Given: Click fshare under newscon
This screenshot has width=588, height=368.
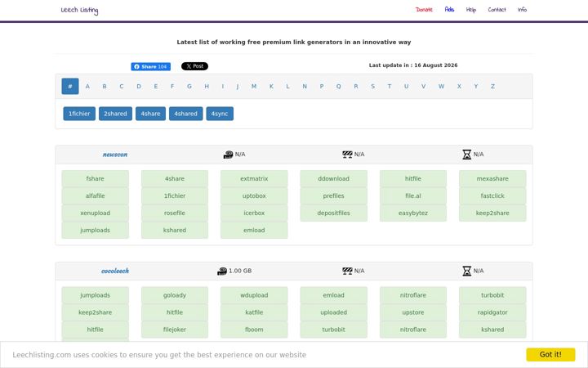Looking at the screenshot, I should 95,179.
